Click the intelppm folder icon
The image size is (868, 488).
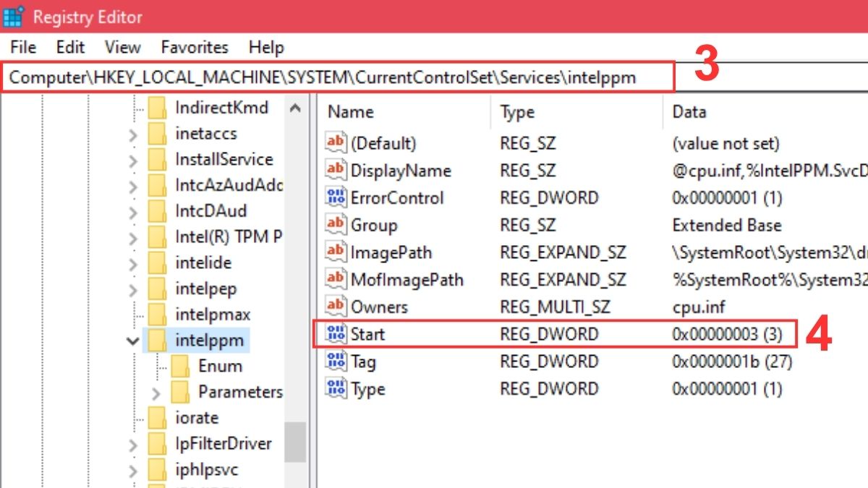click(x=158, y=340)
